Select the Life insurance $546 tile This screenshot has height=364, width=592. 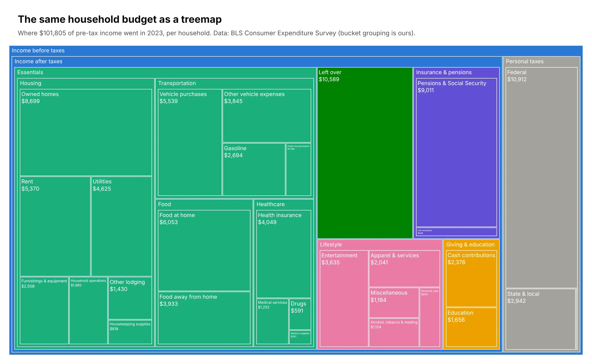[456, 232]
